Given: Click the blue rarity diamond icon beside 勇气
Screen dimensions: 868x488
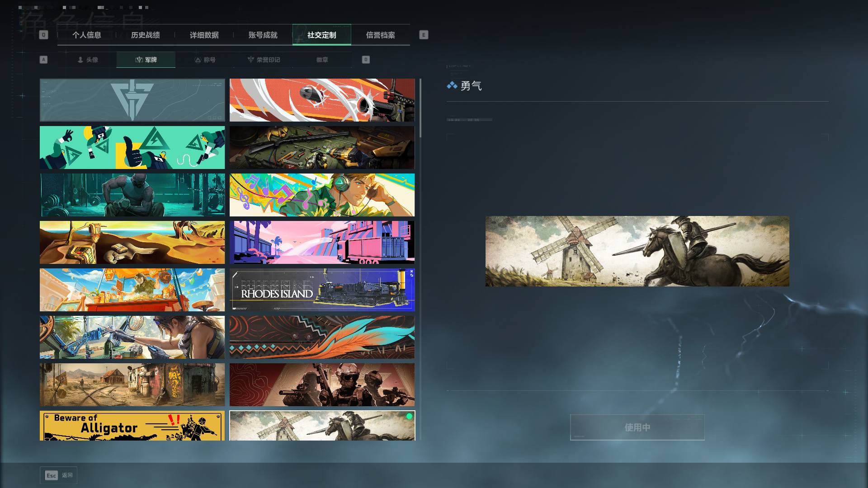Looking at the screenshot, I should click(x=452, y=85).
